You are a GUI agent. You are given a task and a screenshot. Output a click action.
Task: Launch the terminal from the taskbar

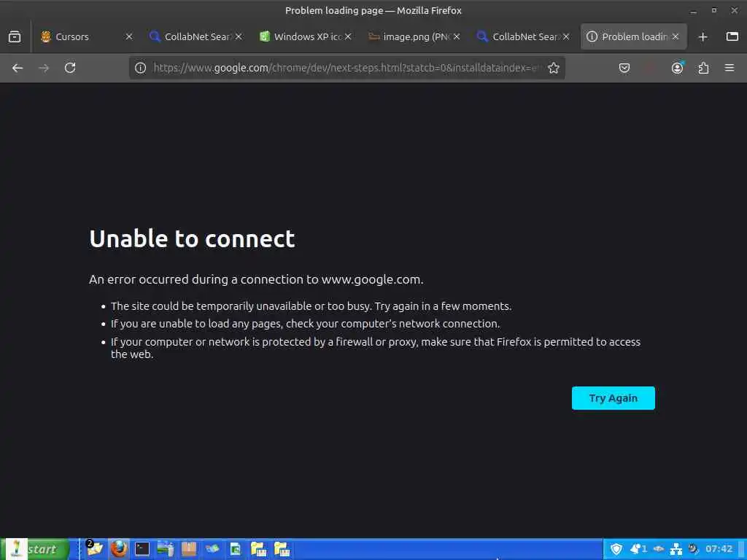(142, 549)
